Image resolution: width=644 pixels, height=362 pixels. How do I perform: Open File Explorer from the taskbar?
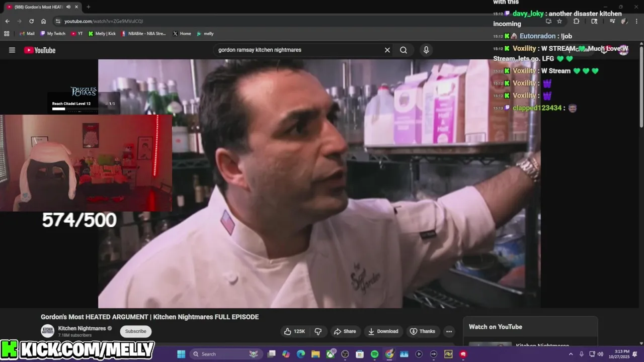[x=315, y=354]
